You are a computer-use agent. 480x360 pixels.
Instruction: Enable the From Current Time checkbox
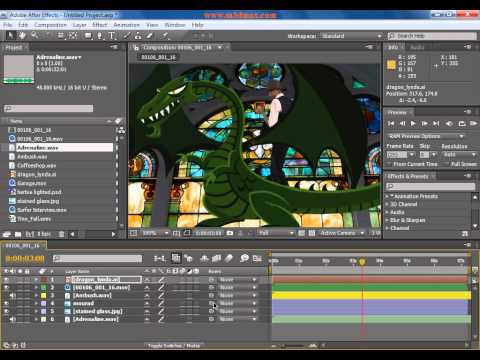coord(389,164)
